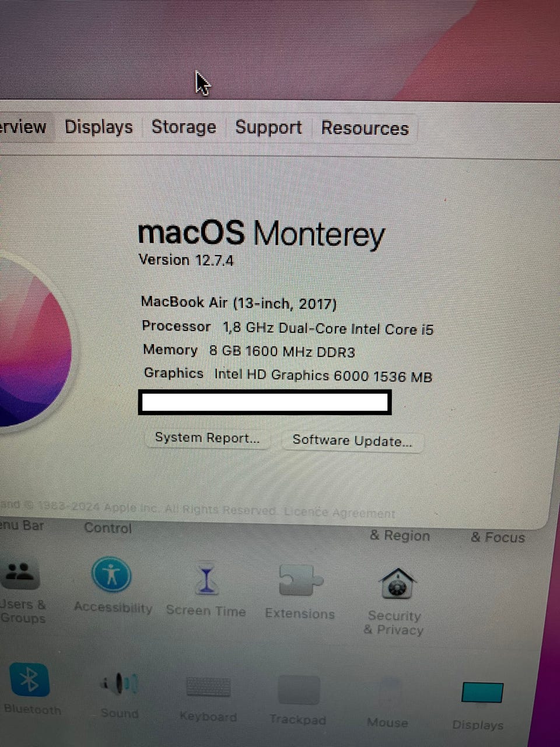Open the Security & Privacy house icon

point(397,584)
